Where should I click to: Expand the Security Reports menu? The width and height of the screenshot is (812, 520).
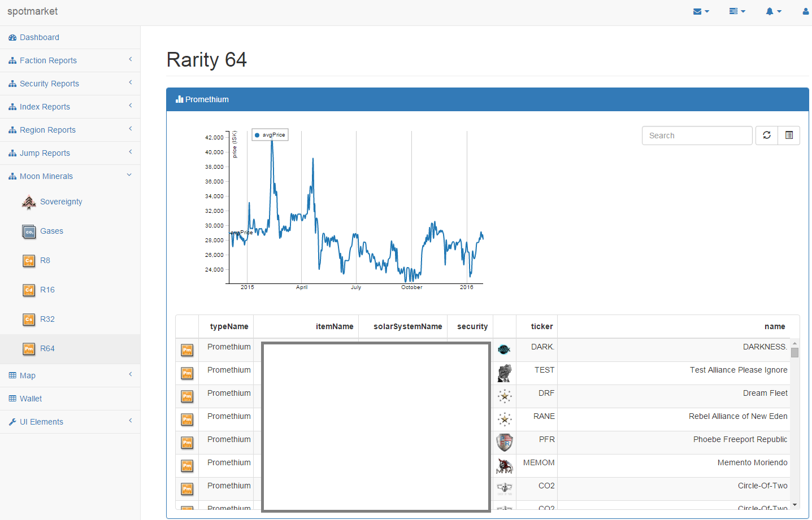click(x=49, y=84)
